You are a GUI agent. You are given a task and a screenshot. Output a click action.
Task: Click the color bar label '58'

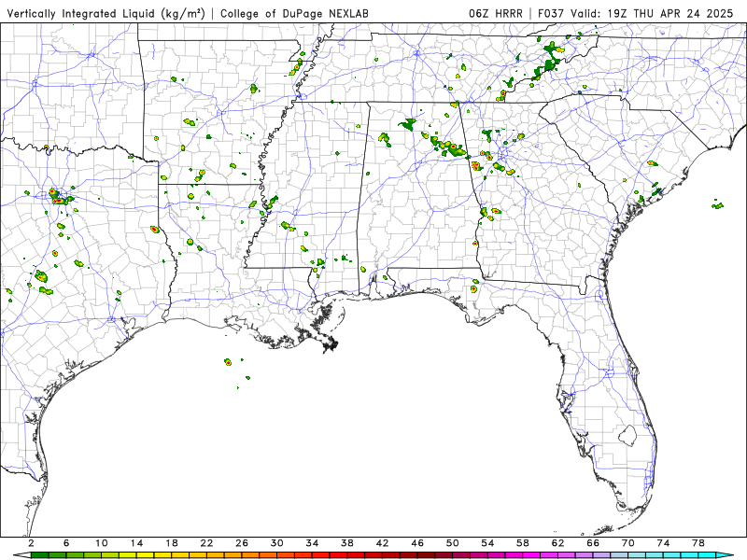(x=523, y=543)
